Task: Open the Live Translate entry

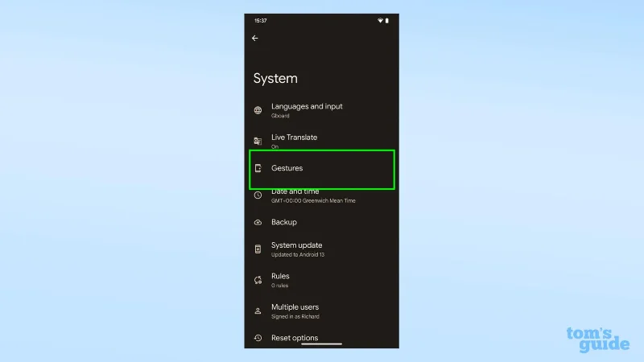Action: click(x=321, y=140)
